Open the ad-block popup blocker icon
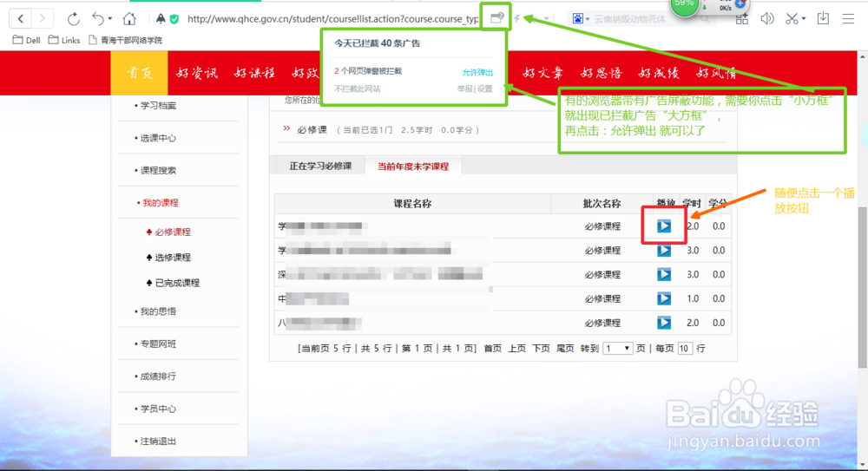Viewport: 868px width, 471px height. [496, 18]
